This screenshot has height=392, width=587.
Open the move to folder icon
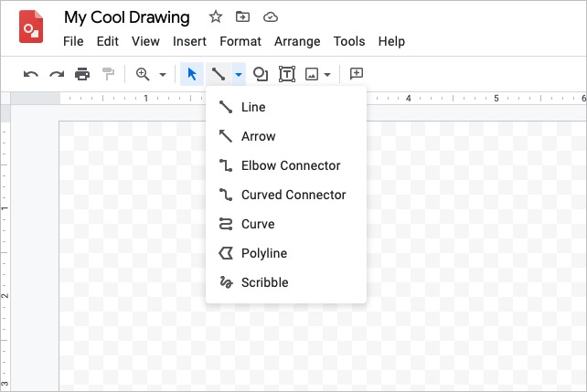click(x=242, y=16)
